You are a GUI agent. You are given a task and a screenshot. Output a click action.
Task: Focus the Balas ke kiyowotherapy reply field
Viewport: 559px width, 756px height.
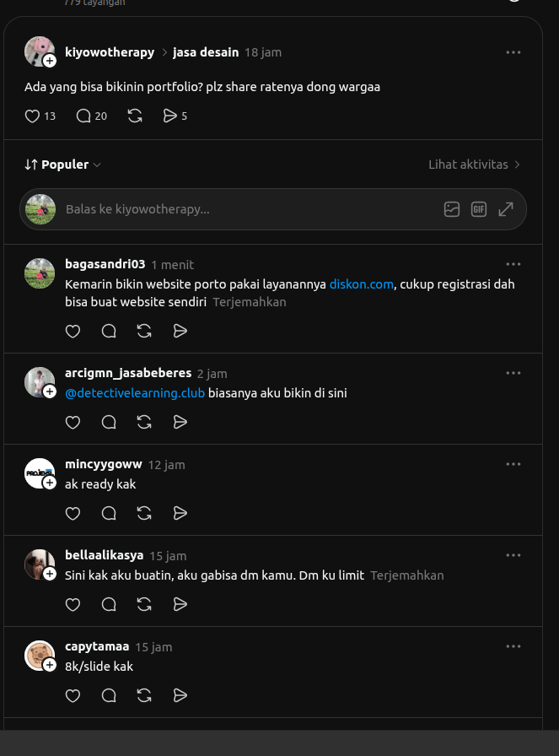click(250, 209)
